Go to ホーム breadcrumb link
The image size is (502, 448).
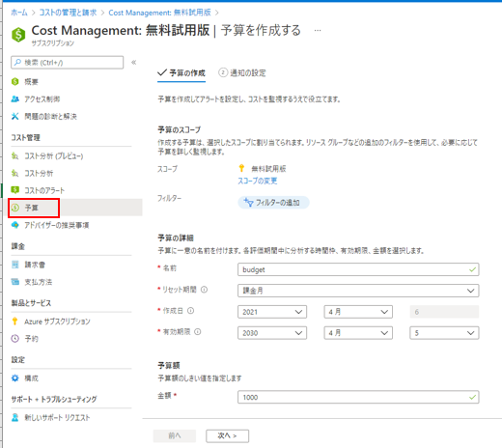pos(19,13)
